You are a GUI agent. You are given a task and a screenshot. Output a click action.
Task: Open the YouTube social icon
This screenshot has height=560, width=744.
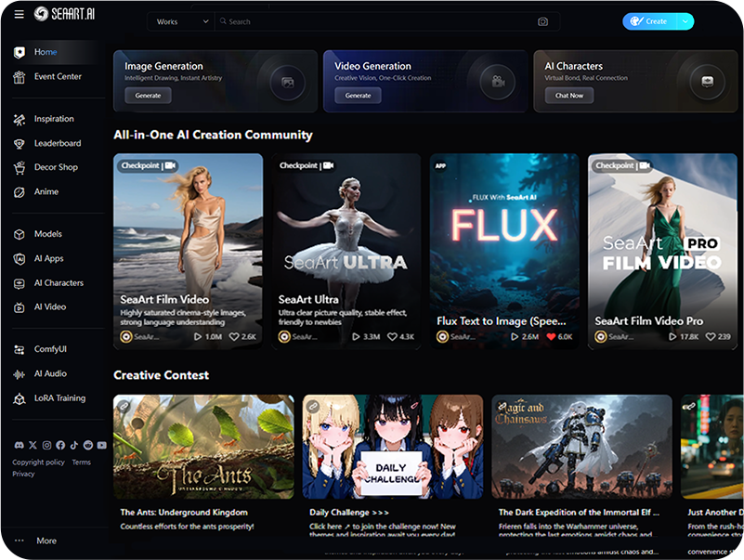pyautogui.click(x=102, y=446)
